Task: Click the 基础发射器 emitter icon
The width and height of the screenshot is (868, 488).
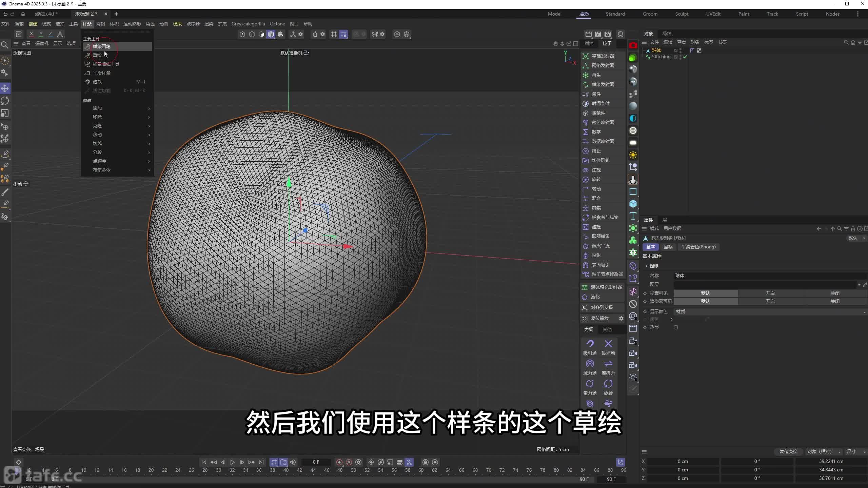Action: pos(586,56)
